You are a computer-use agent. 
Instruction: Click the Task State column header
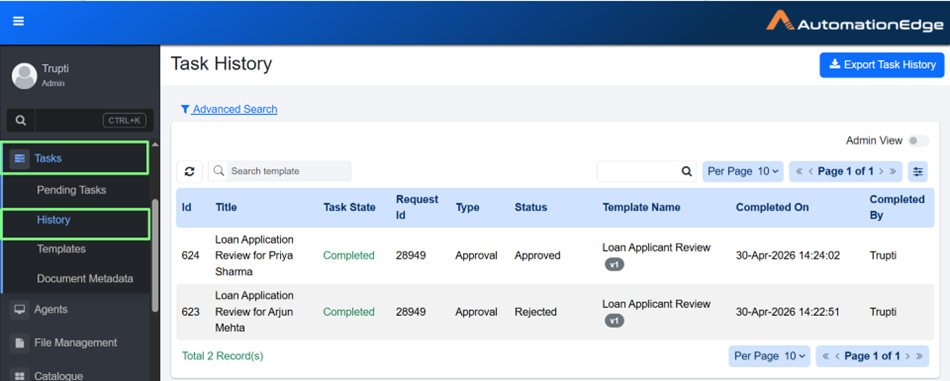(x=349, y=207)
